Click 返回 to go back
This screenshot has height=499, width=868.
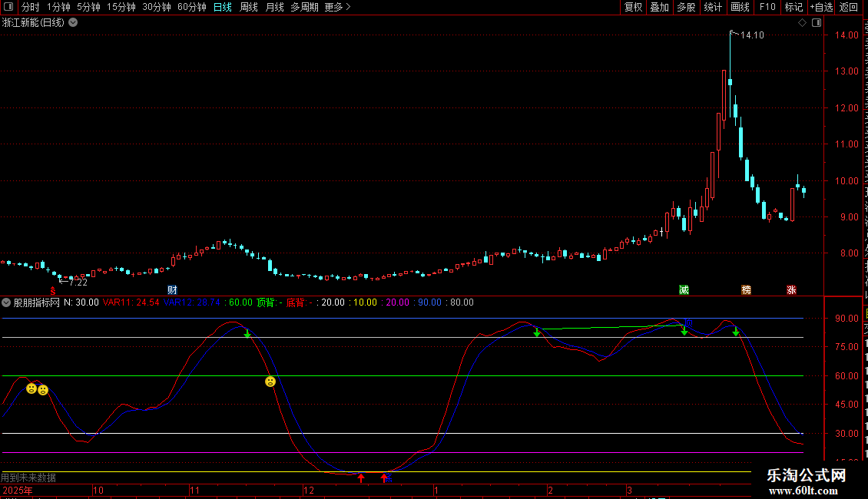click(848, 7)
